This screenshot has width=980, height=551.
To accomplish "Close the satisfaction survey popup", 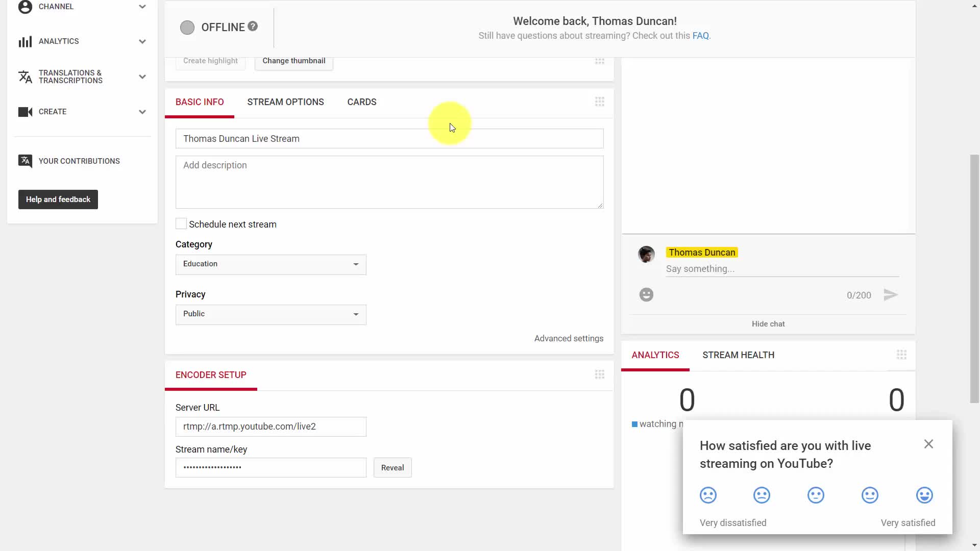I will 928,444.
